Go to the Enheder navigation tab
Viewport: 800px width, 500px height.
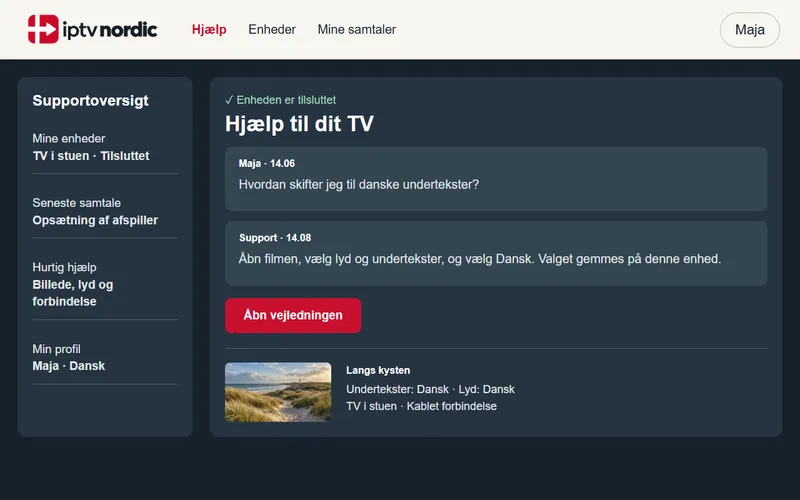[x=272, y=30]
